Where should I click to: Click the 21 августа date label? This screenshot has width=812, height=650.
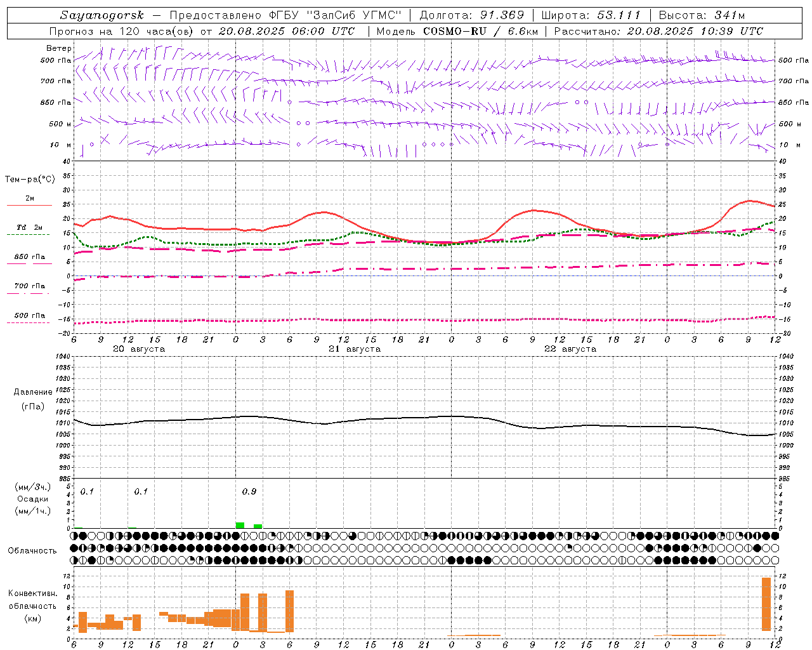click(x=355, y=349)
